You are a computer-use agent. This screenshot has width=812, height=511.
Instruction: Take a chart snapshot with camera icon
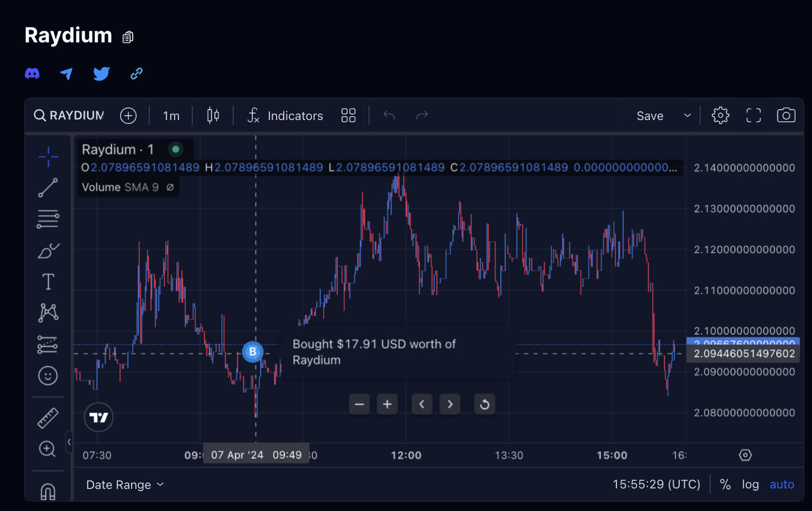[786, 116]
